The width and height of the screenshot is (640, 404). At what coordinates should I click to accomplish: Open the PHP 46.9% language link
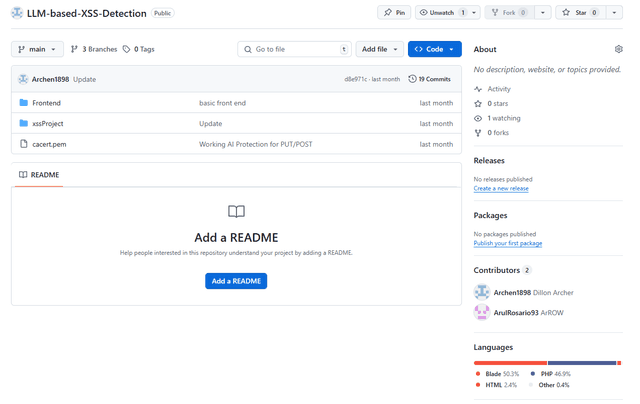point(551,374)
